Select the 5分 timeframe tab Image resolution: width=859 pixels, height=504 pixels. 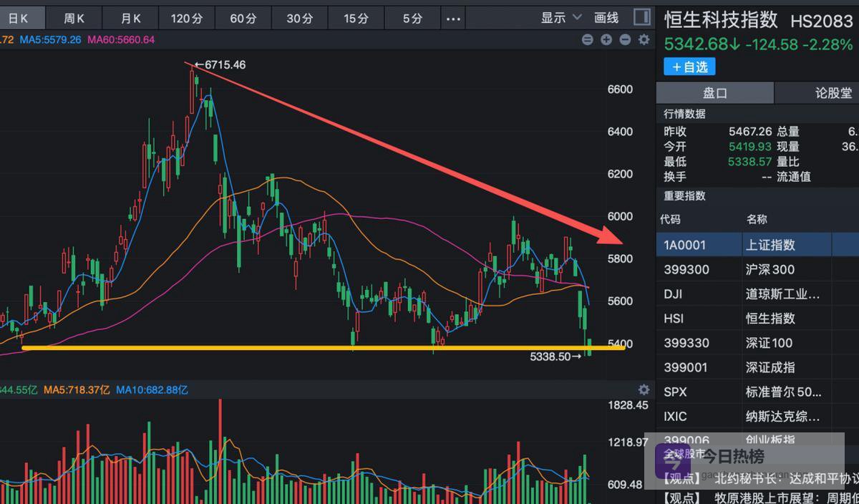coord(412,19)
